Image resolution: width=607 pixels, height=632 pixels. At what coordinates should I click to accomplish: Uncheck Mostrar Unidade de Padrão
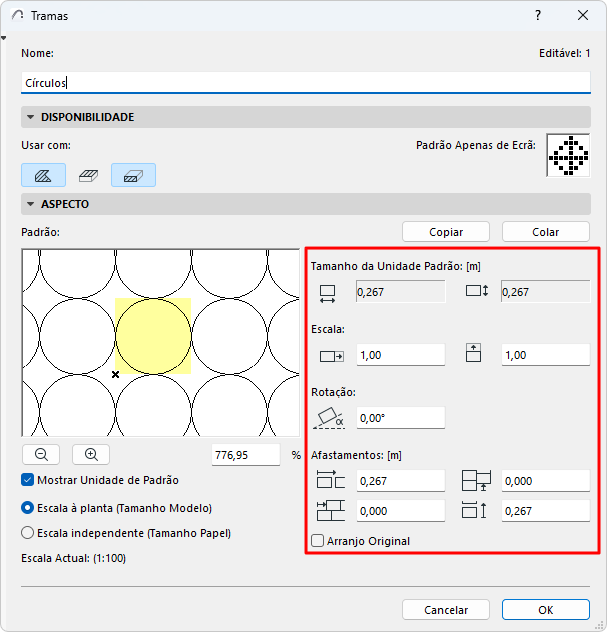click(27, 480)
